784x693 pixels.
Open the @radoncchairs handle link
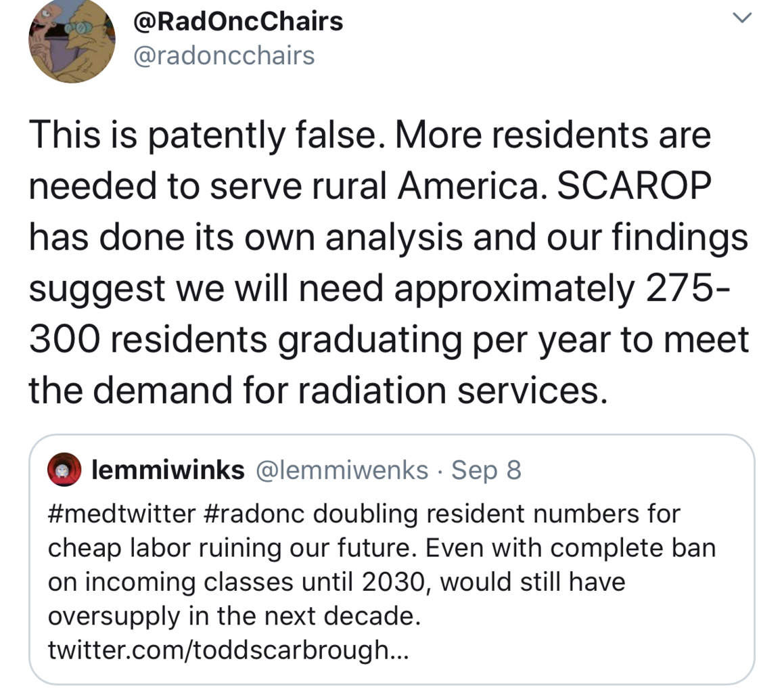225,55
